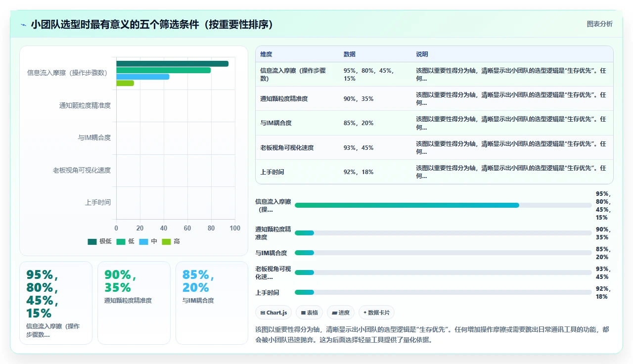Click the lightning icon beside the title
The width and height of the screenshot is (633, 364).
click(x=23, y=25)
